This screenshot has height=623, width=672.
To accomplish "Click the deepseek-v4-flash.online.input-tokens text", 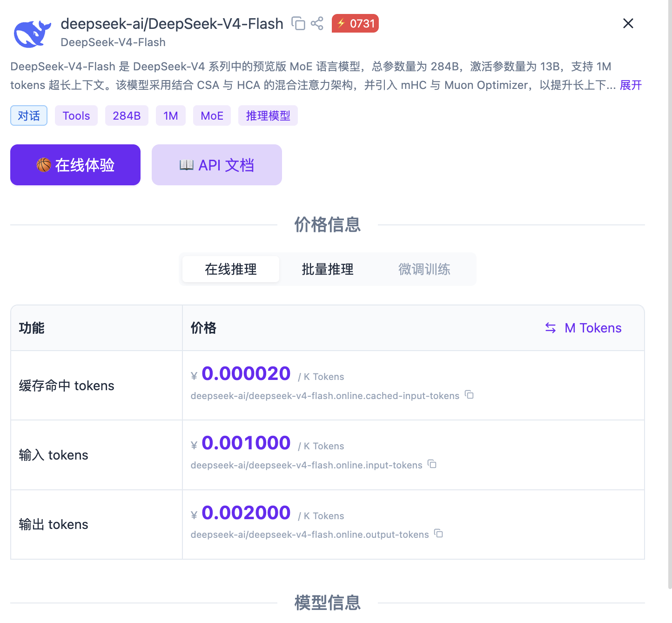I will click(306, 465).
